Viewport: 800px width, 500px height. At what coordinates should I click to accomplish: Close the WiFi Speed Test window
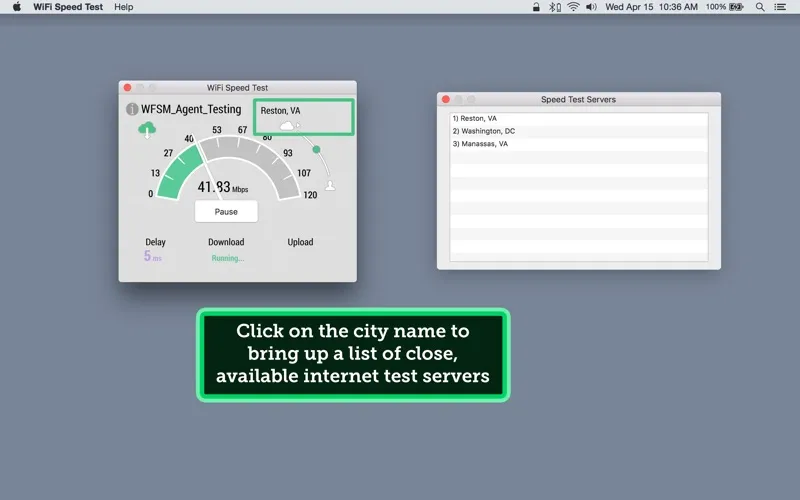128,88
